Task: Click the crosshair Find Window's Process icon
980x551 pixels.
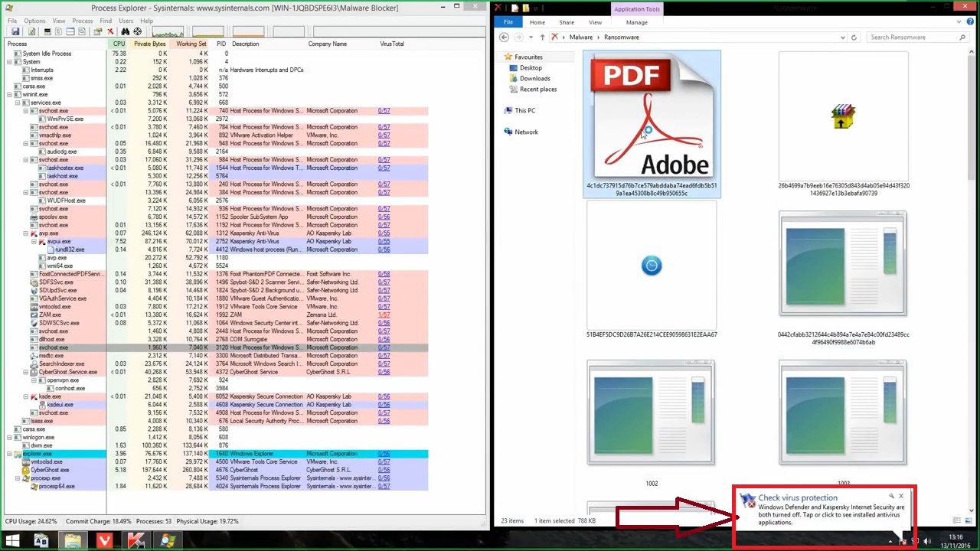Action: point(138,31)
